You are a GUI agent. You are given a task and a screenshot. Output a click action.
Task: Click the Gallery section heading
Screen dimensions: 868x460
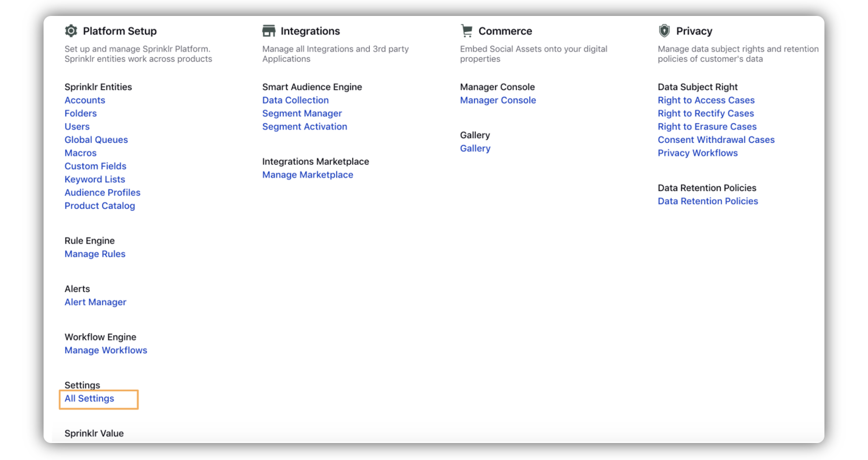tap(475, 135)
